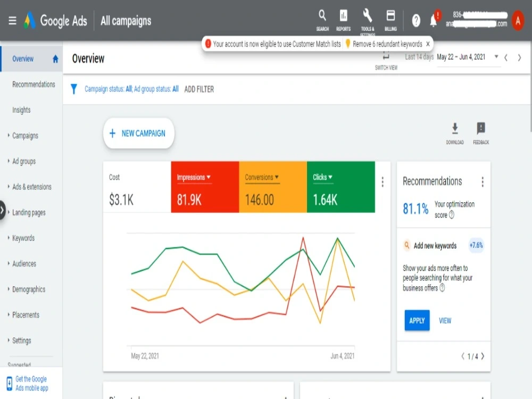The height and width of the screenshot is (399, 532).
Task: Open the Conversions metric dropdown
Action: click(x=262, y=178)
